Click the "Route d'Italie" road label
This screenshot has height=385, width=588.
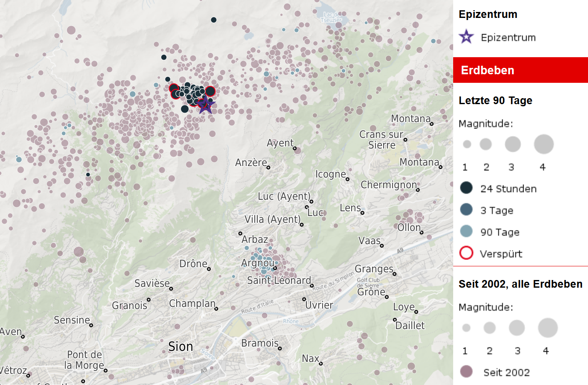[257, 306]
